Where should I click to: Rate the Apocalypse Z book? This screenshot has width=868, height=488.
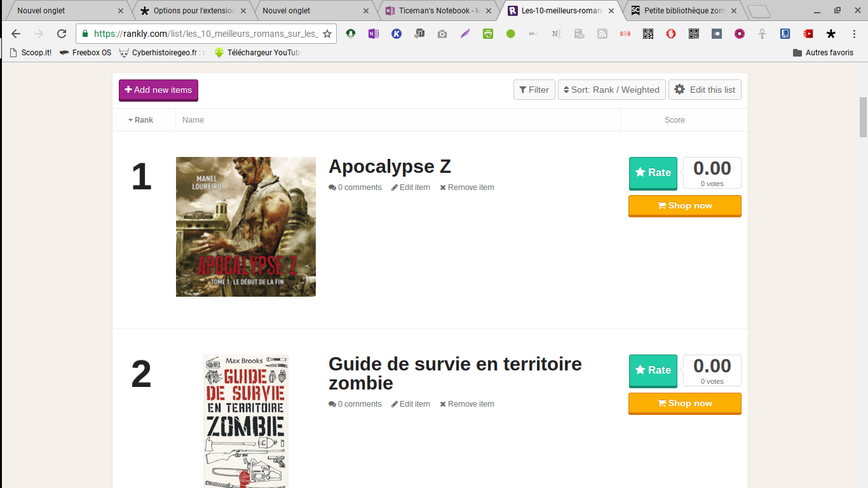tap(653, 172)
